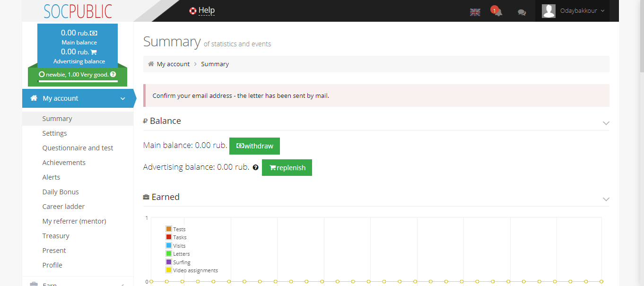Click the user avatar picture

click(548, 11)
